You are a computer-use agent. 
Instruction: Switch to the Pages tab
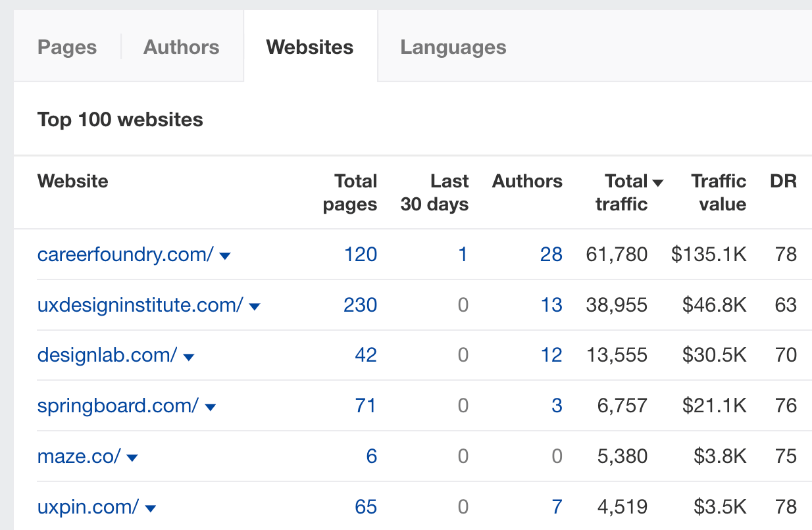coord(66,47)
